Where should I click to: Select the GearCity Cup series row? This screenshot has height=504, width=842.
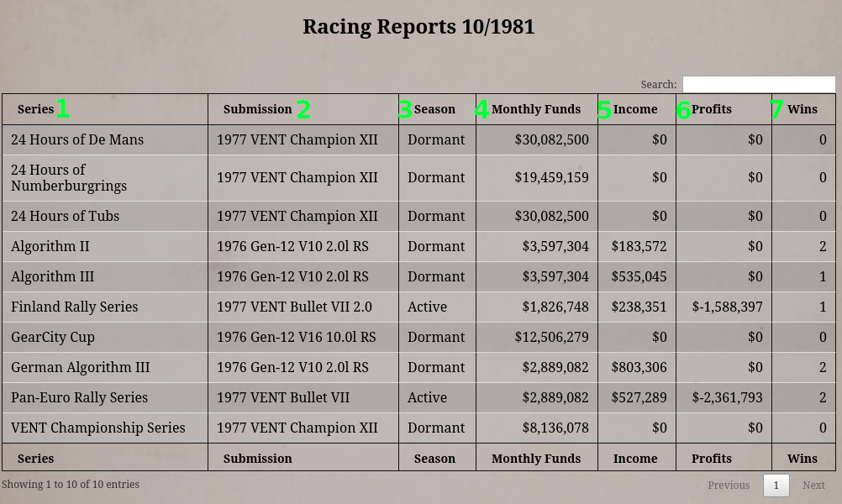coord(418,337)
